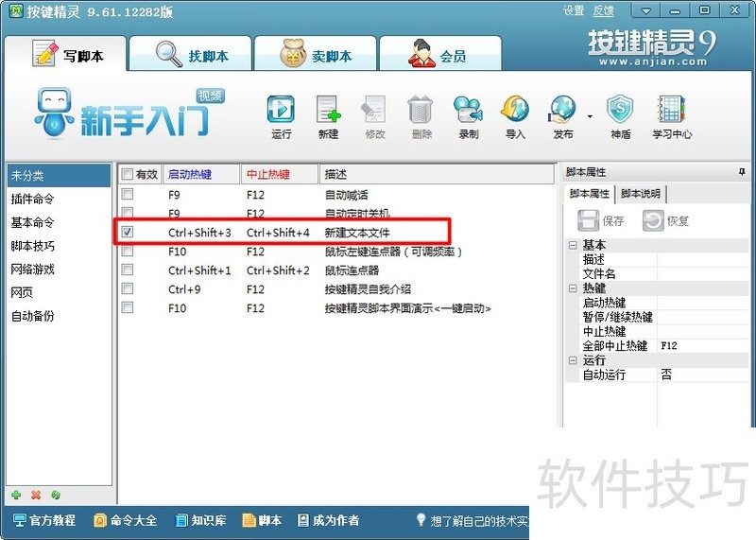Viewport: 756px width, 540px height.
Task: Click 设置 in the title bar
Action: (574, 10)
